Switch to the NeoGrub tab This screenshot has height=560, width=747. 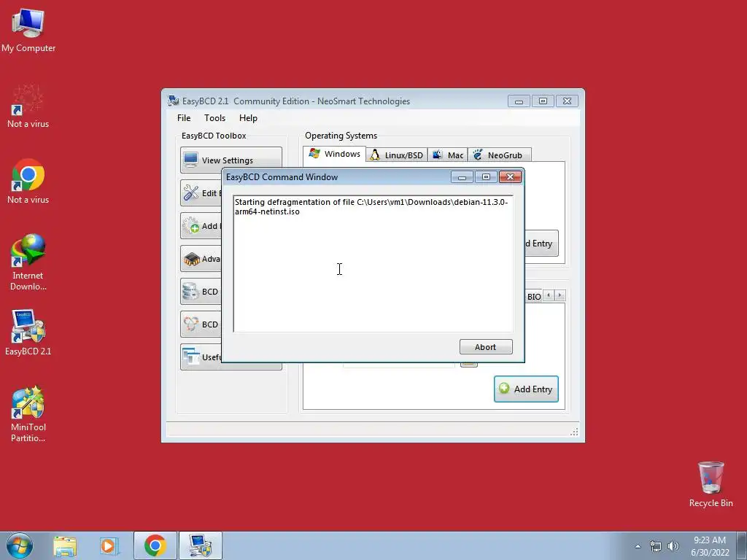(x=499, y=155)
